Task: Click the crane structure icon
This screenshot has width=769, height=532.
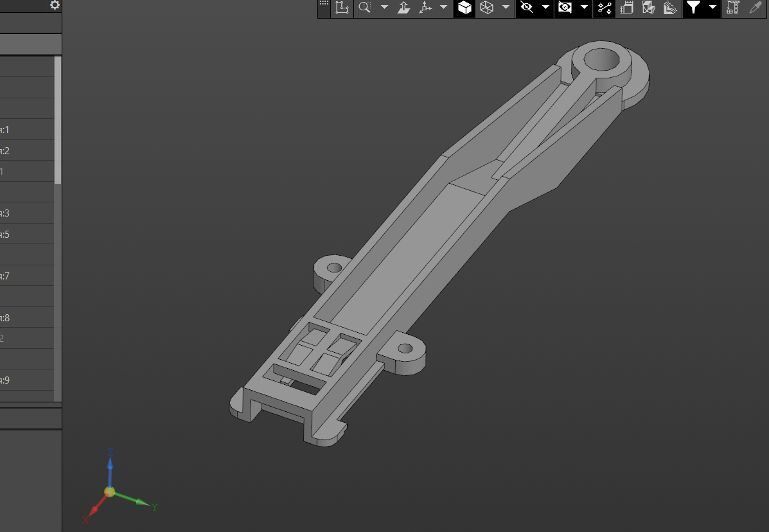Action: 733,7
